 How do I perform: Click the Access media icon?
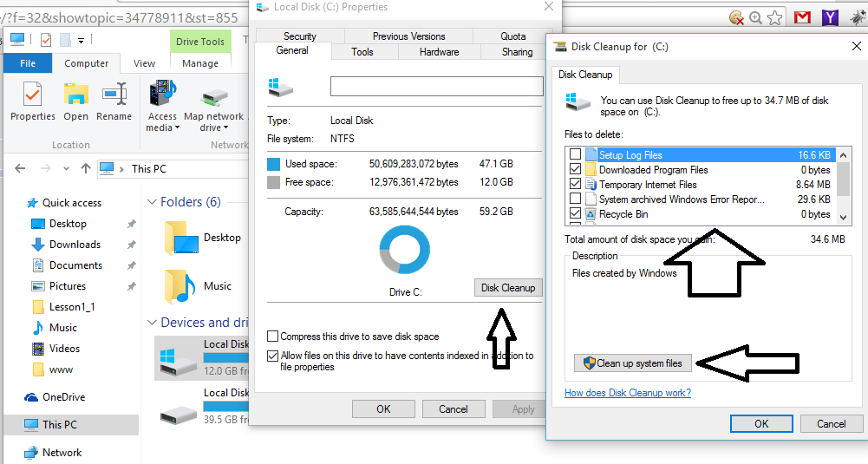162,93
